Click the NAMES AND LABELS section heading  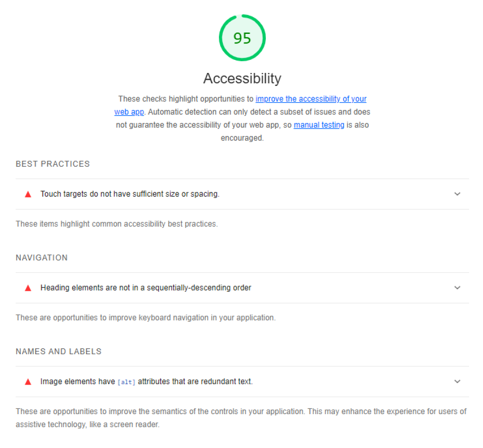pos(59,352)
